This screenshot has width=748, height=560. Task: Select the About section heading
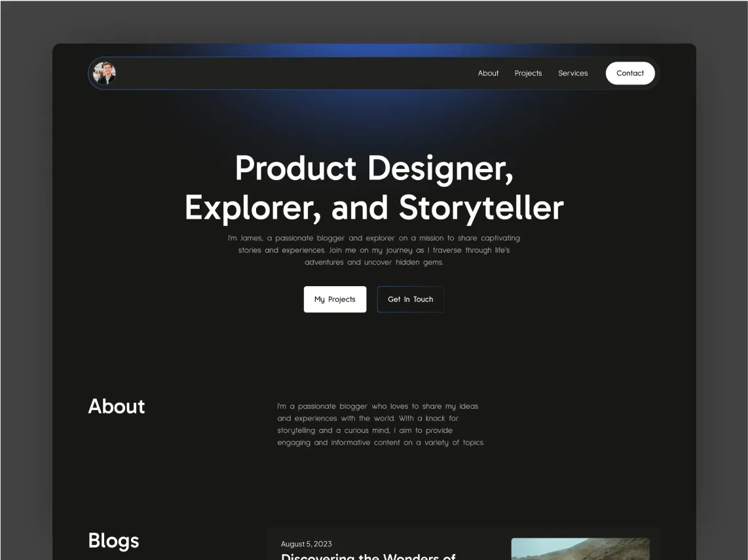click(x=117, y=406)
